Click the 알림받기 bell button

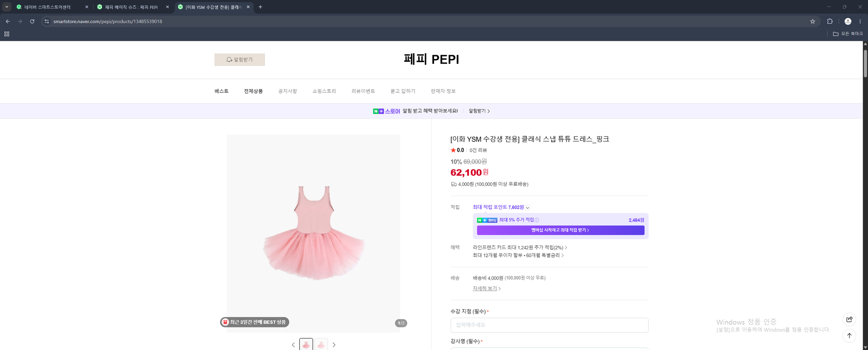pyautogui.click(x=240, y=60)
